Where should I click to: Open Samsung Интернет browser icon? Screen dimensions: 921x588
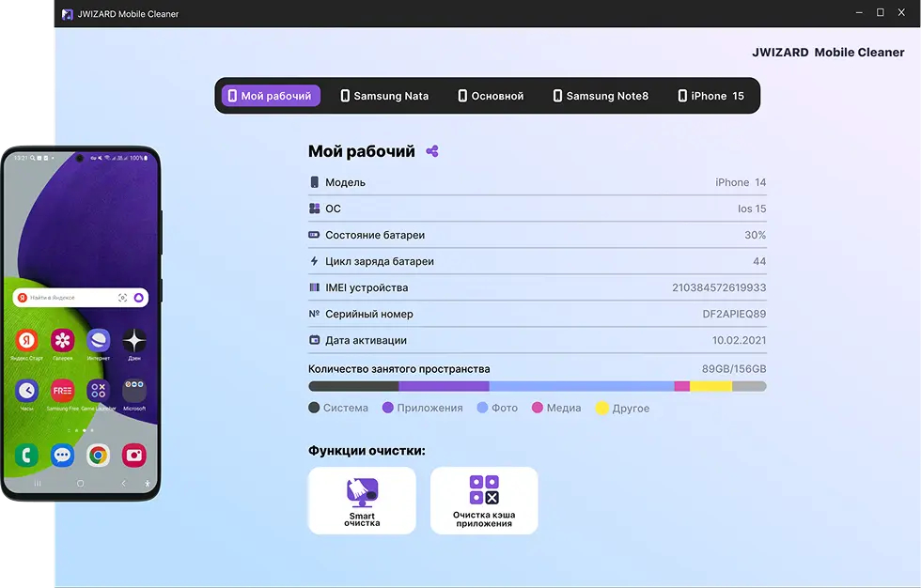98,340
